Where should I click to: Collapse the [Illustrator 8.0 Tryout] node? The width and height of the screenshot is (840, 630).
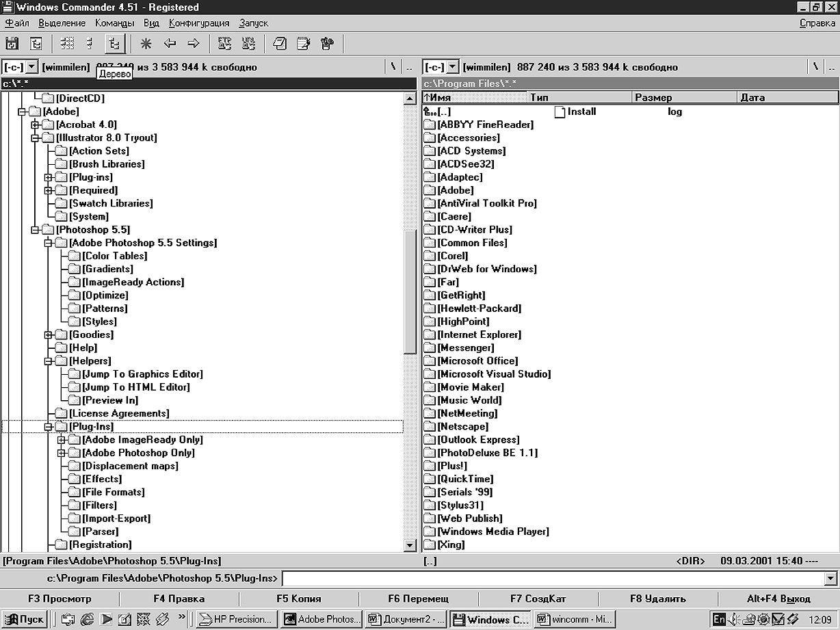pos(36,137)
